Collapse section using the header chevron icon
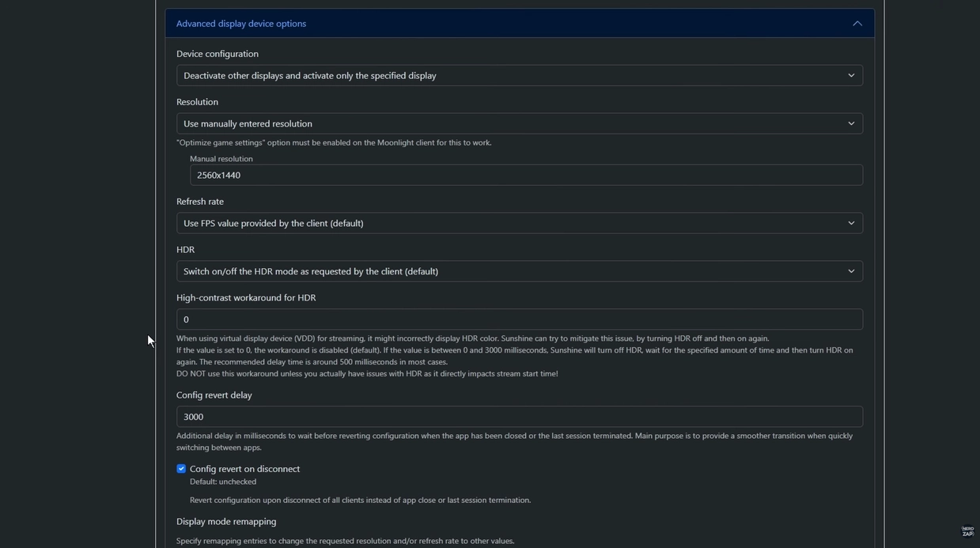Viewport: 980px width, 548px height. (x=857, y=24)
